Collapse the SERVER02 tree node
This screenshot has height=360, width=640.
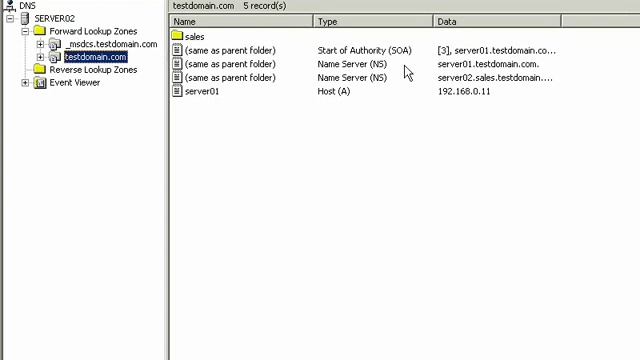10,18
